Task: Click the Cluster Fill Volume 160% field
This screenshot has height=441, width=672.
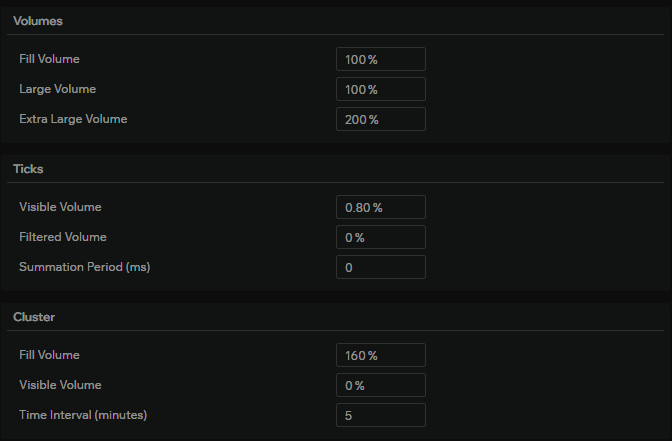Action: pyautogui.click(x=380, y=355)
